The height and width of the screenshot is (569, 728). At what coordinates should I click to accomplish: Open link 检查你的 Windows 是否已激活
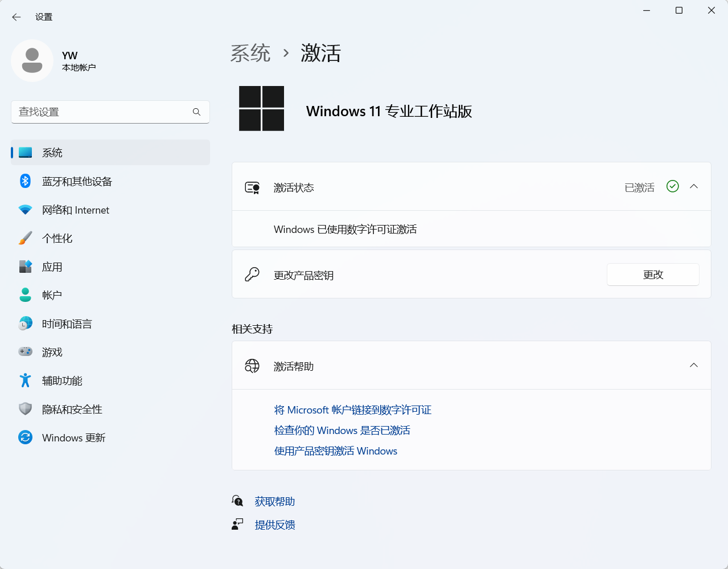[x=342, y=431]
